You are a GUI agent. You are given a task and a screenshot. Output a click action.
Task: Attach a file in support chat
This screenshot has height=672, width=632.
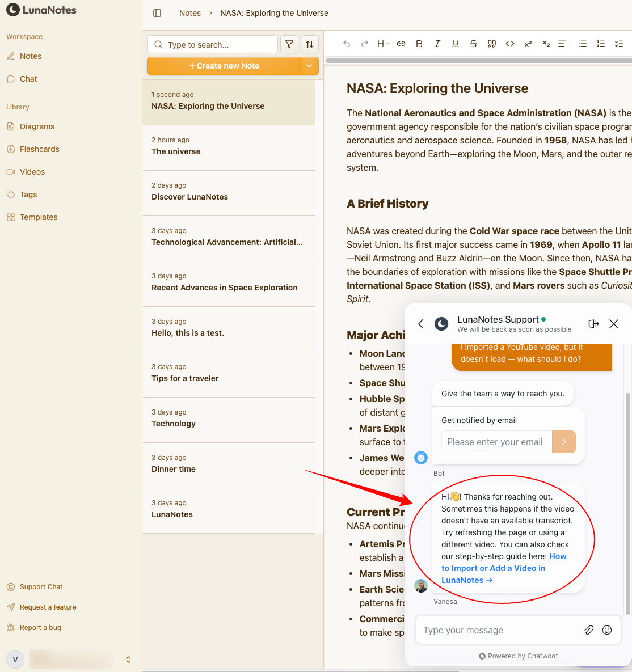tap(589, 630)
